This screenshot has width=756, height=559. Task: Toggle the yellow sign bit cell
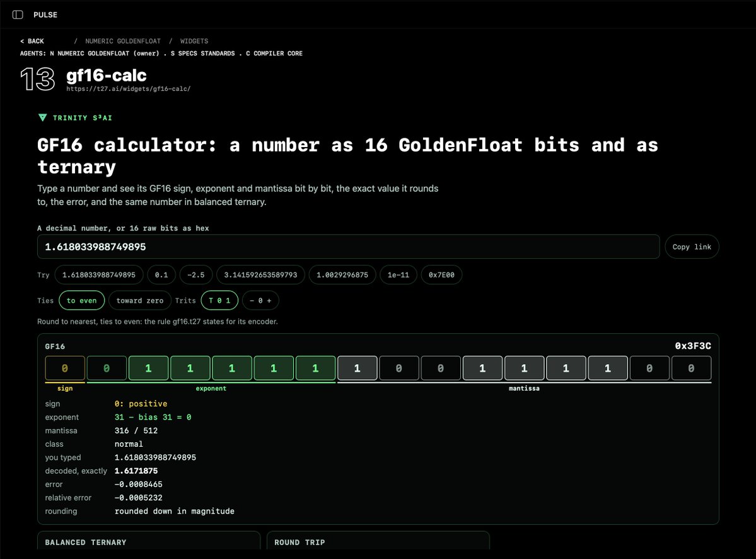[x=65, y=368]
